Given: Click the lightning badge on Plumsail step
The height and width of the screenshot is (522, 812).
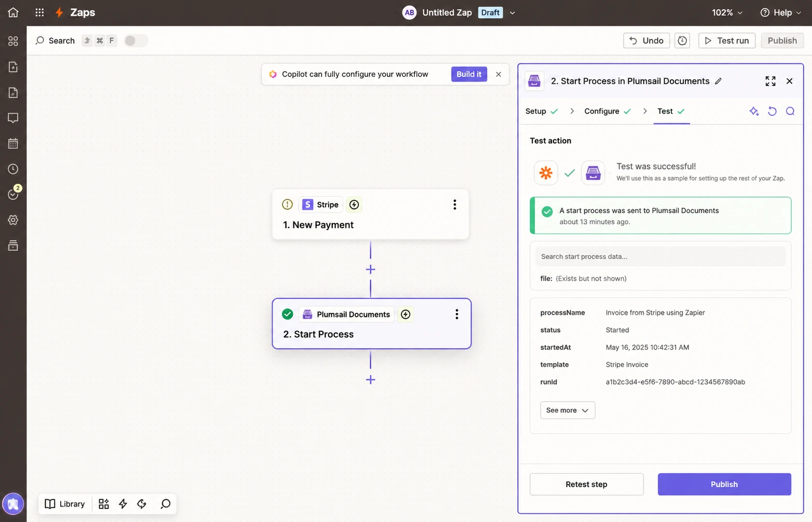Looking at the screenshot, I should [405, 314].
